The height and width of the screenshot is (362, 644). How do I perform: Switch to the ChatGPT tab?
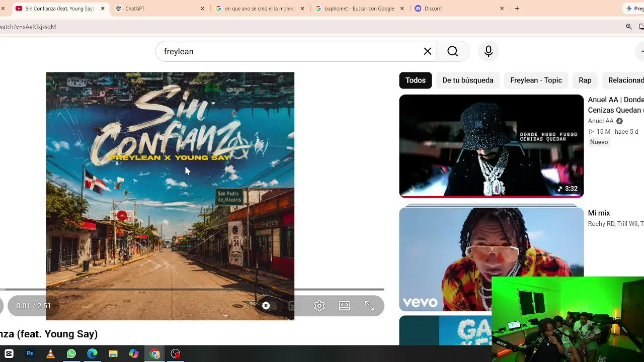coord(160,9)
